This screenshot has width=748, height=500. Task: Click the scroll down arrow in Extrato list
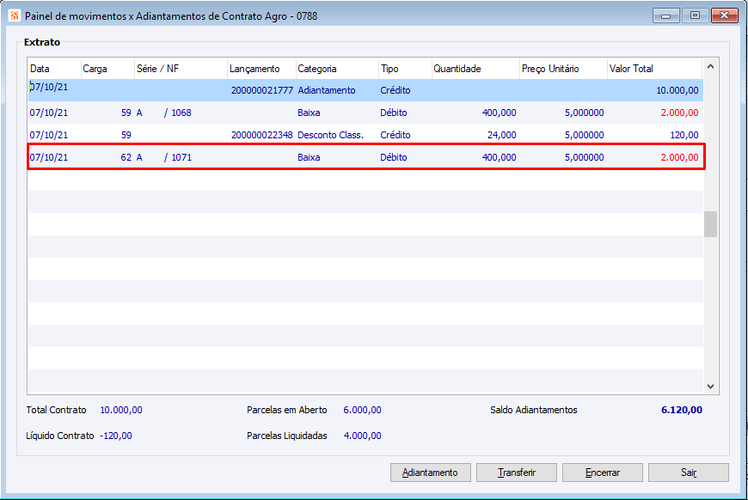[710, 386]
